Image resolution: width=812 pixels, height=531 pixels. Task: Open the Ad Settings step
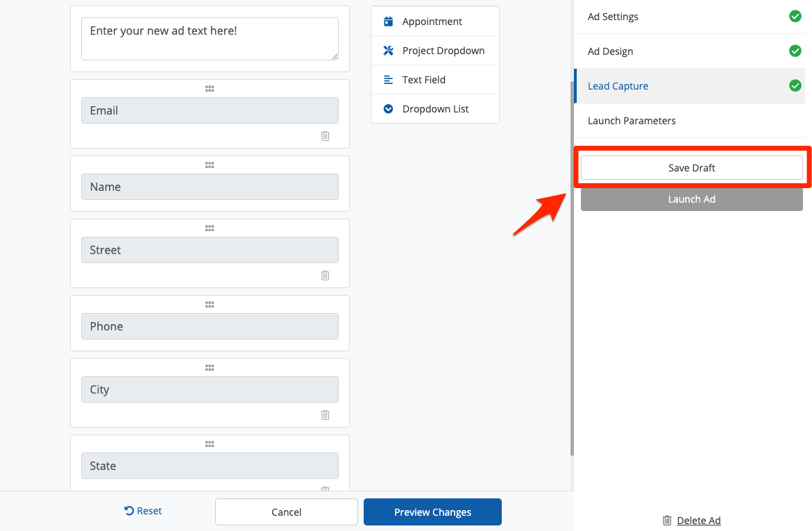click(x=614, y=17)
